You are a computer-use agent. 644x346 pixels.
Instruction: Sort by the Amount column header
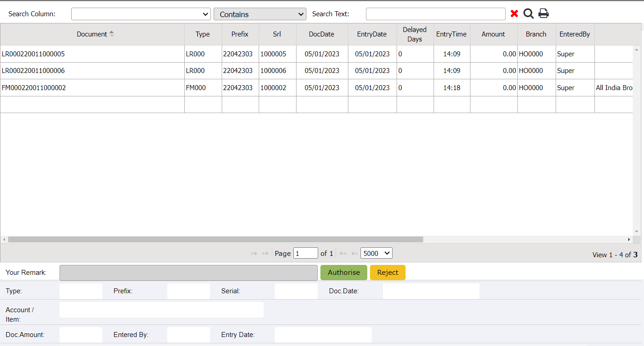[x=493, y=34]
